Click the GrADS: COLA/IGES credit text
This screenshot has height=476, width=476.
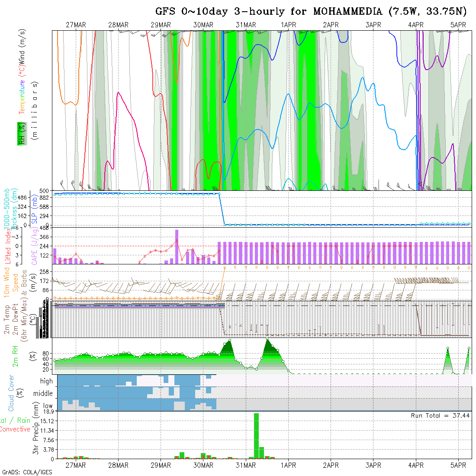click(27, 472)
